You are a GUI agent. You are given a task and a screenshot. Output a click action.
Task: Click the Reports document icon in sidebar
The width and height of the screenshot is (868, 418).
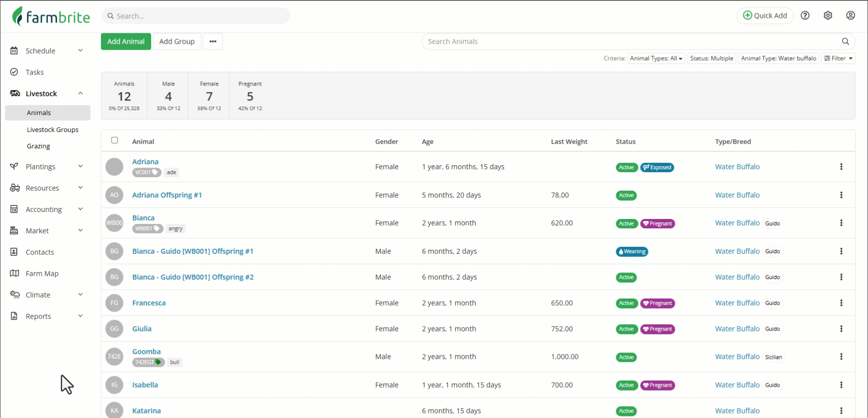(14, 316)
